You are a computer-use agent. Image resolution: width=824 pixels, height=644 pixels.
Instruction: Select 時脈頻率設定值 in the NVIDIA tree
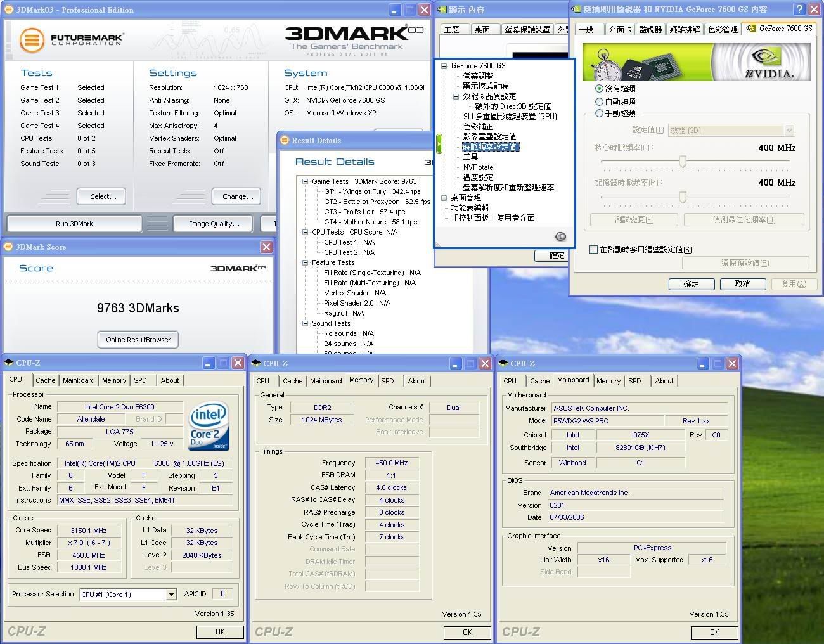(490, 147)
